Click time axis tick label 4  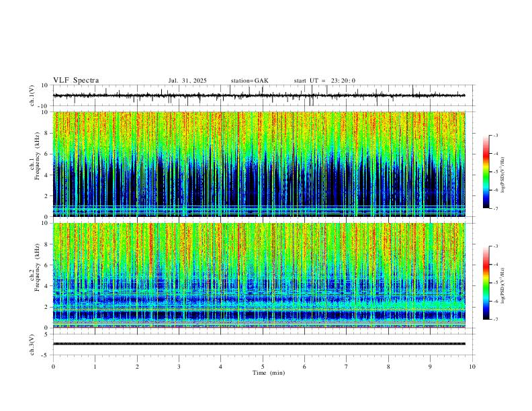click(x=220, y=367)
